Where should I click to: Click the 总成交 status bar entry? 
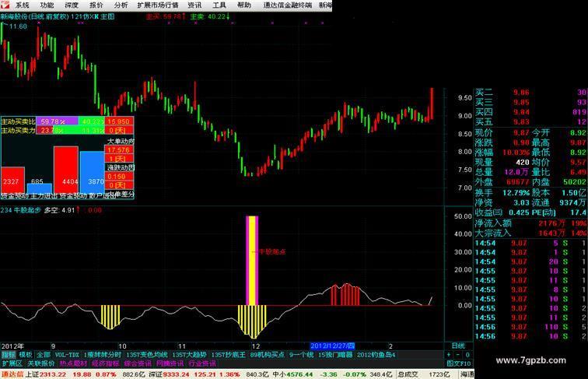click(408, 374)
